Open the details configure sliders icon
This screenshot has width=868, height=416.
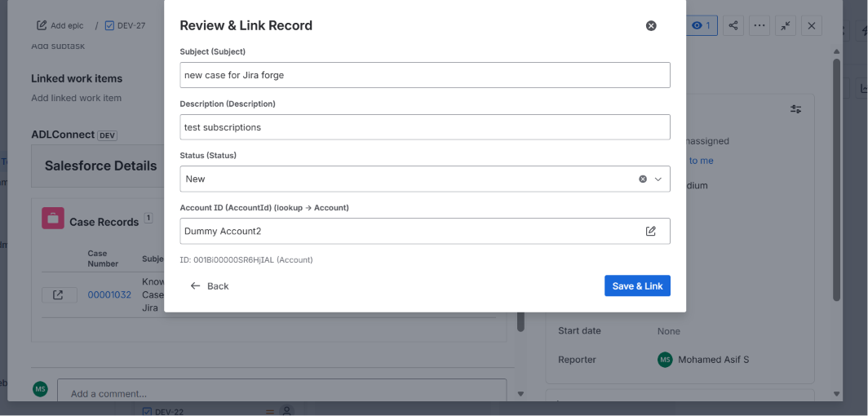coord(795,109)
